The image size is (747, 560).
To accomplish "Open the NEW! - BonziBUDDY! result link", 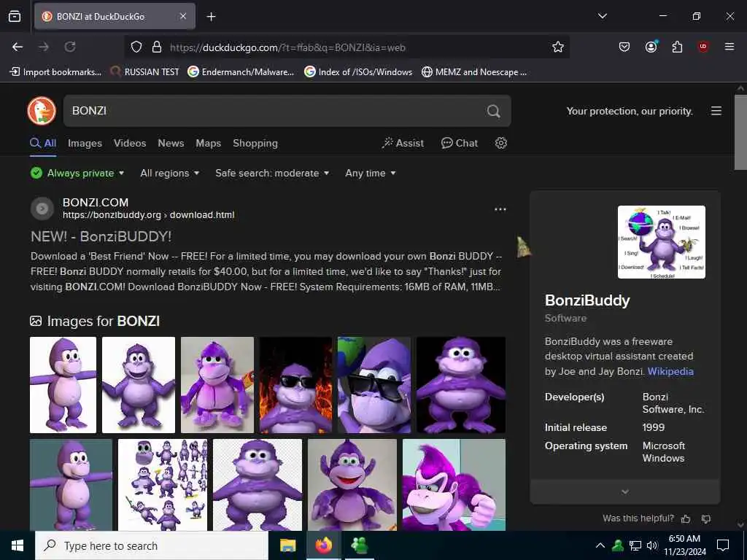I will [x=101, y=237].
